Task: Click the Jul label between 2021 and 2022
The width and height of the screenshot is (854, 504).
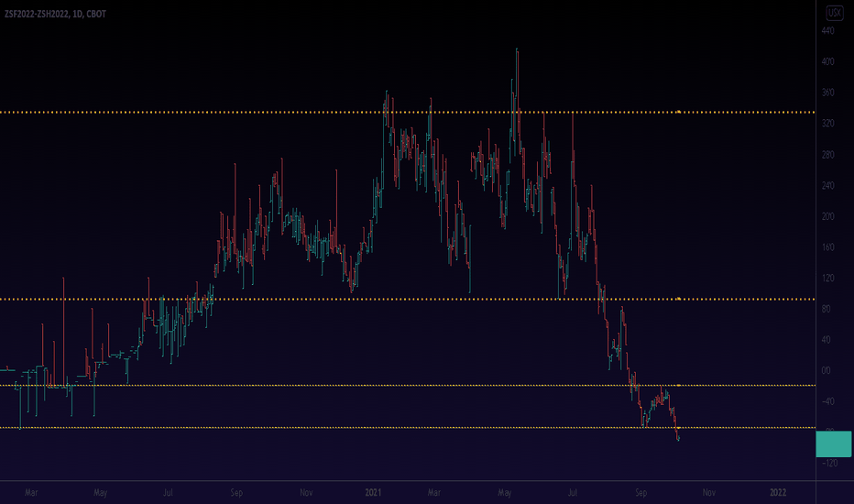Action: [573, 493]
